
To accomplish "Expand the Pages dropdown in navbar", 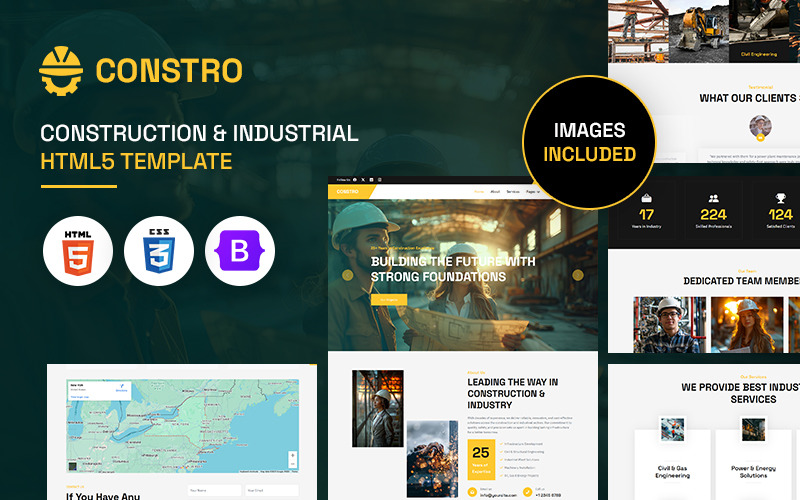I will 531,191.
